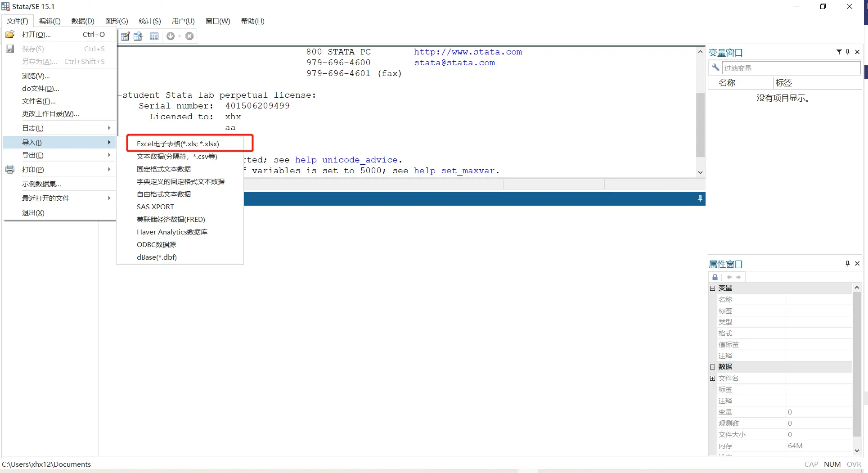Collapse the 变量 section in properties
The height and width of the screenshot is (473, 868).
click(713, 288)
